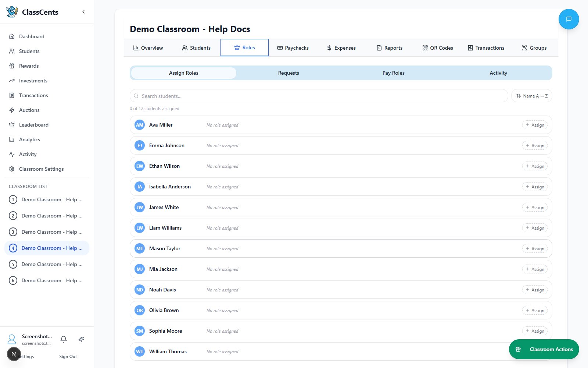Go to Rewards in the sidebar
The width and height of the screenshot is (588, 368).
pyautogui.click(x=47, y=66)
